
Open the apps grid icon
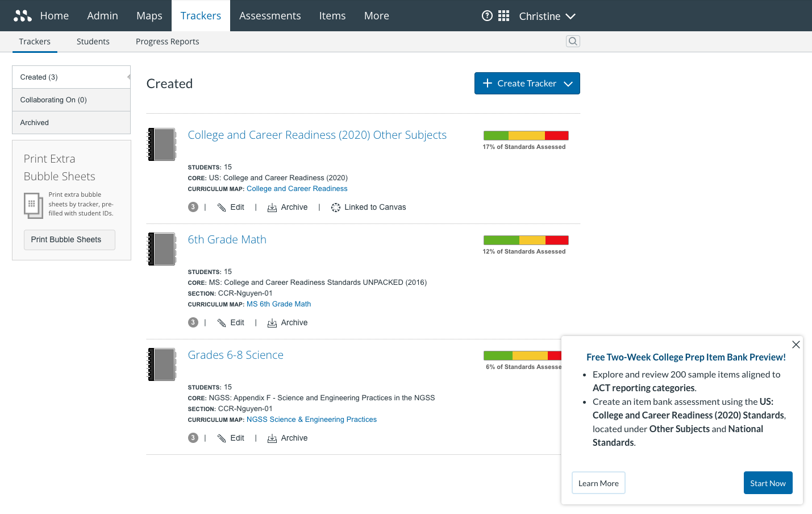pos(503,16)
